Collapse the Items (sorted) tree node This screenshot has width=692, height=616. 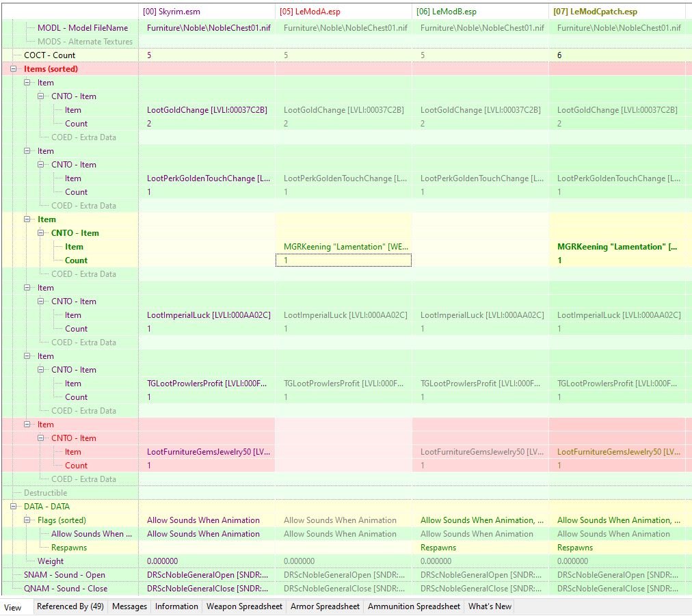(13, 69)
